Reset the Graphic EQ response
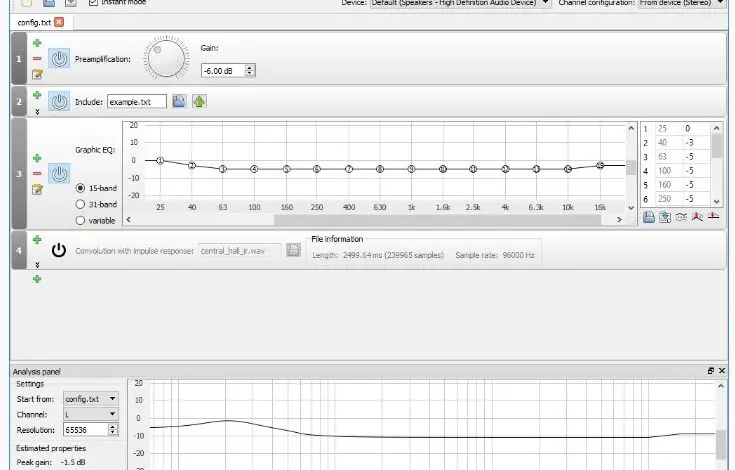 point(713,217)
